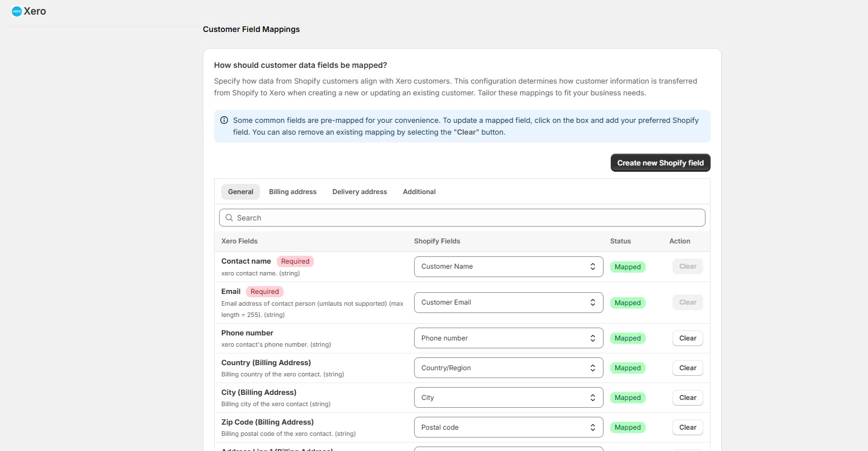Open the Customer Email Shopify field dropdown
868x451 pixels.
click(509, 302)
